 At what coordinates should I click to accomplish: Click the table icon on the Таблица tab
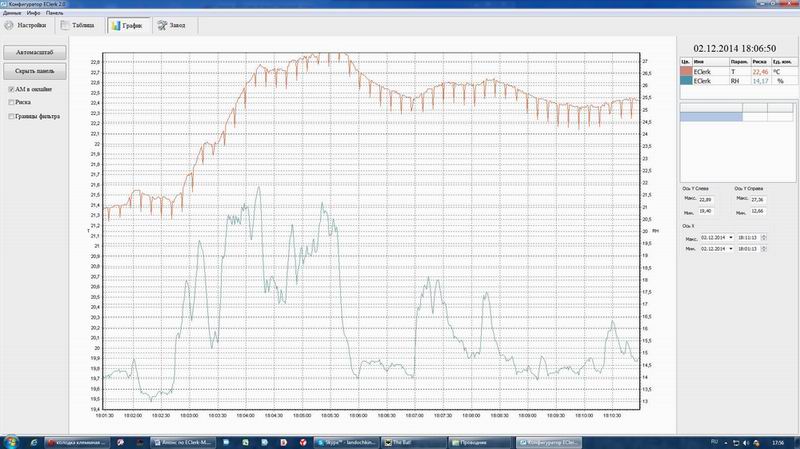65,25
